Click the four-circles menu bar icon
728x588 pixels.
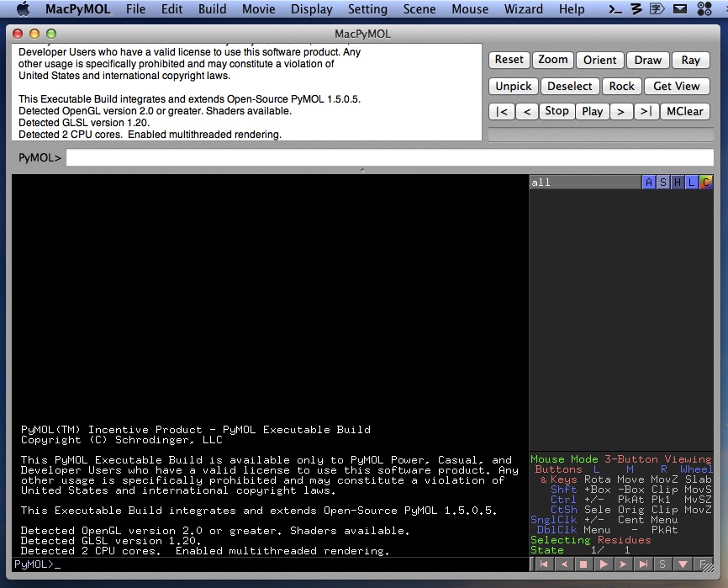(704, 8)
